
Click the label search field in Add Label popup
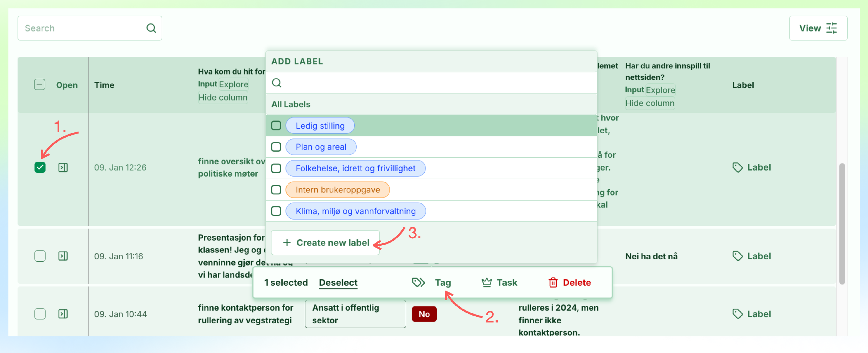(431, 83)
